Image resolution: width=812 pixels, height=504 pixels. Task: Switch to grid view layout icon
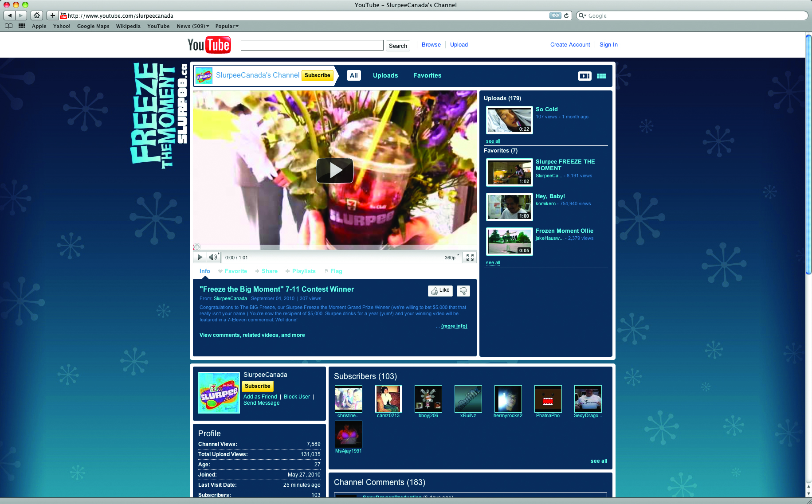tap(601, 76)
